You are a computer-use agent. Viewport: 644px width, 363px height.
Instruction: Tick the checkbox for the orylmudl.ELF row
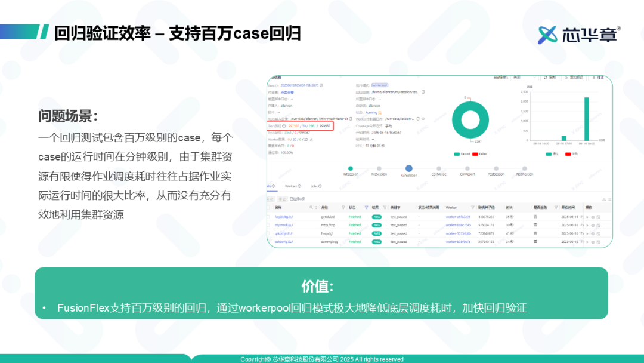click(x=268, y=225)
